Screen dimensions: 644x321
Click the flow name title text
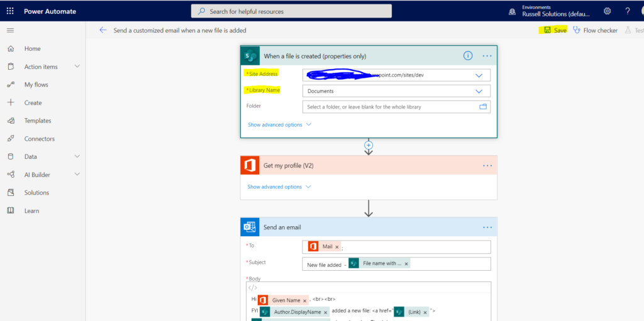point(180,30)
